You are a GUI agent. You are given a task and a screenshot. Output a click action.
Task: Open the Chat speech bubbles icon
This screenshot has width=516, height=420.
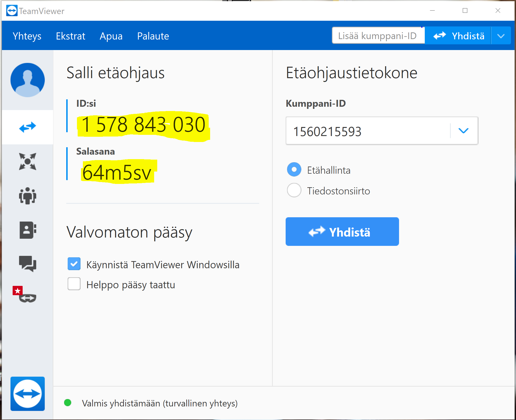(28, 263)
